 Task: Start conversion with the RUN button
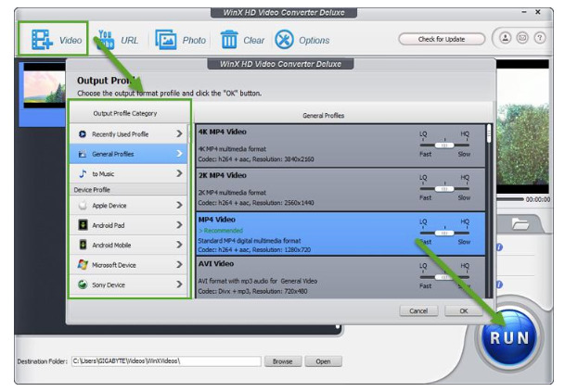[509, 337]
